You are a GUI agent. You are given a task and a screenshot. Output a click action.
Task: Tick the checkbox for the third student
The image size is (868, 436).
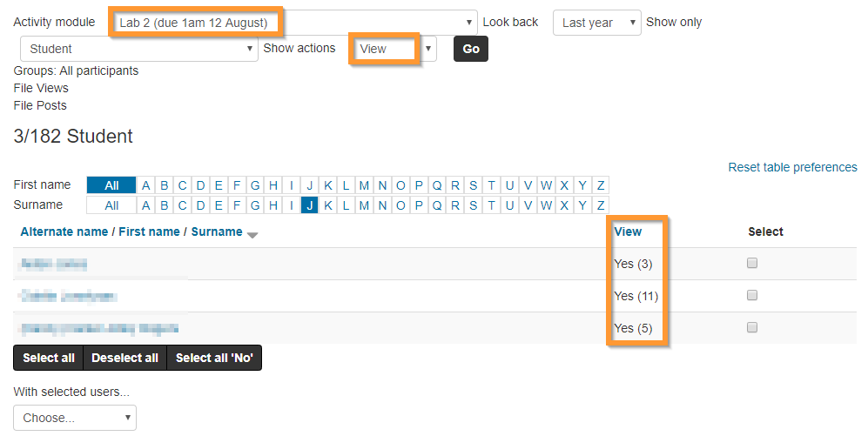[x=752, y=328]
